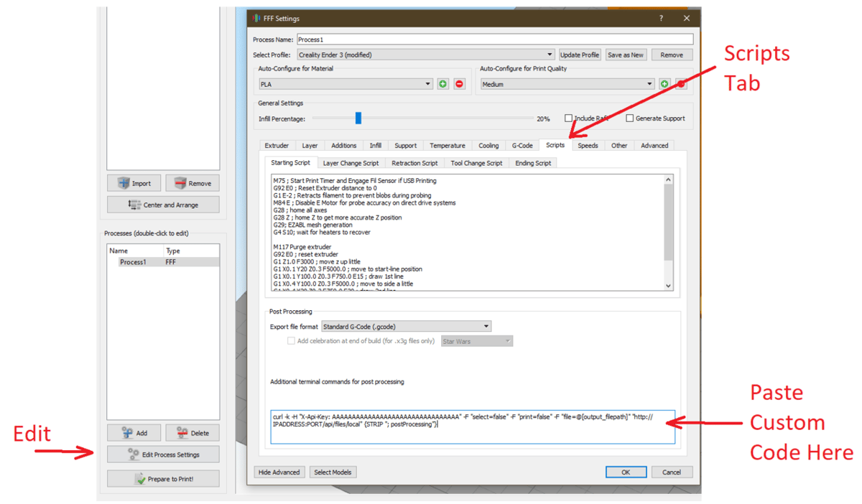862x504 pixels.
Task: Click the Remove model button
Action: (x=193, y=183)
